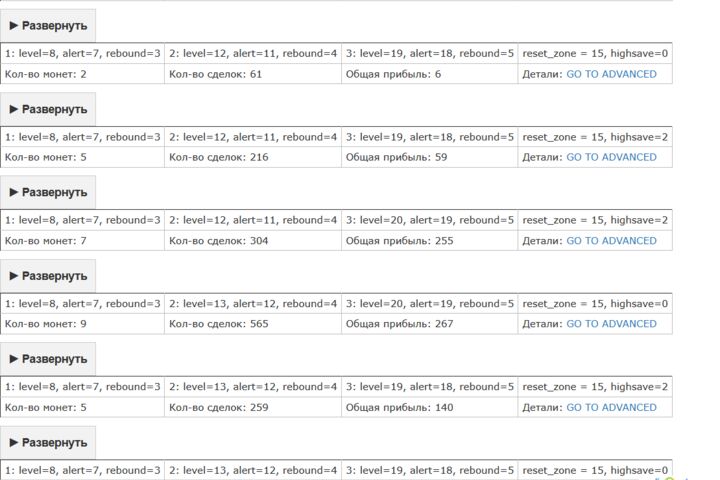720x480 pixels.
Task: Select the 'Кол-во монет: 9' cell
Action: pyautogui.click(x=83, y=324)
